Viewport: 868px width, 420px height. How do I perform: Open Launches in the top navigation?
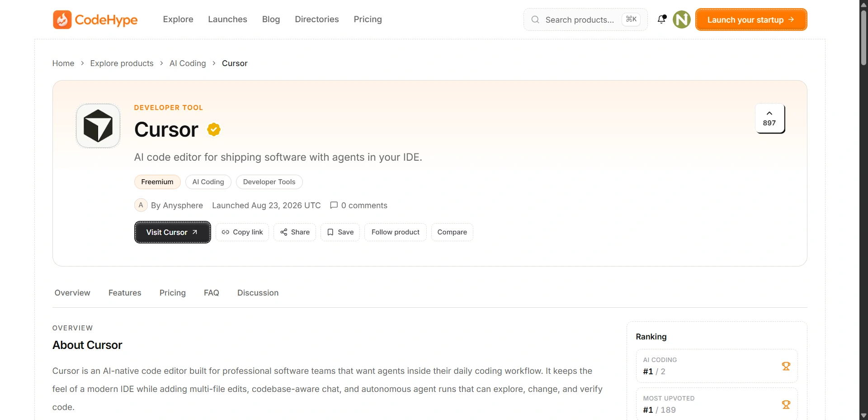(x=227, y=19)
